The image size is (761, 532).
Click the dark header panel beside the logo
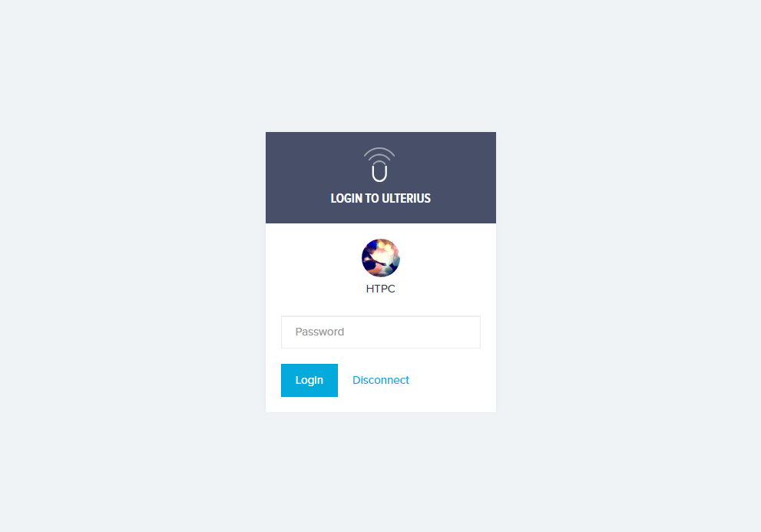[x=446, y=165]
